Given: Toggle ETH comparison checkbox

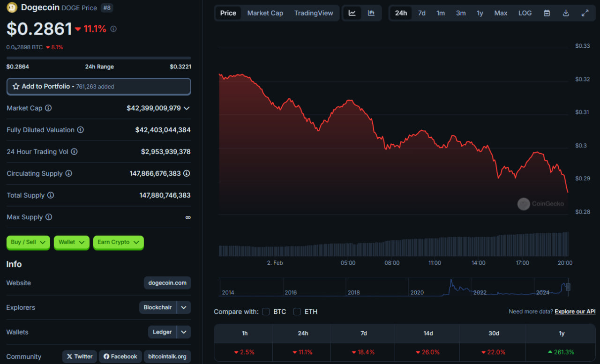Looking at the screenshot, I should click(x=297, y=312).
